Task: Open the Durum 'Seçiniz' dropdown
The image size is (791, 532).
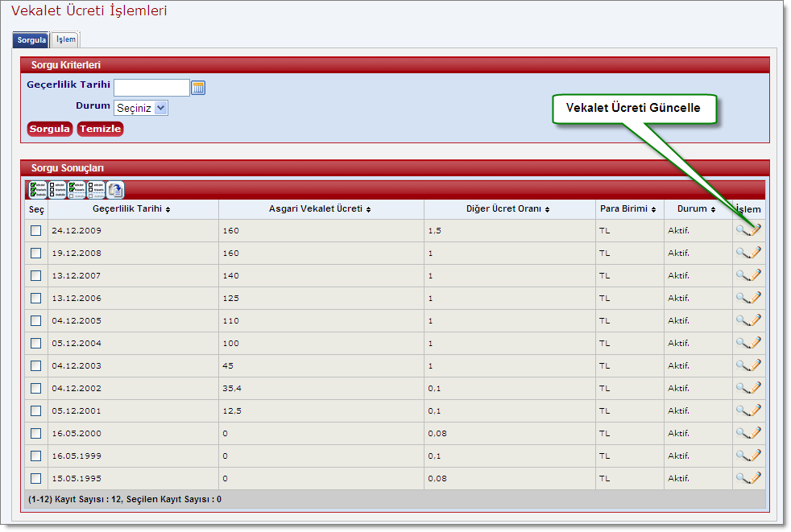Action: coord(141,108)
